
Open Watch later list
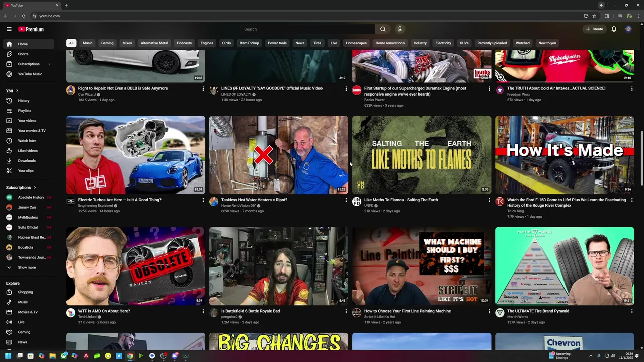click(28, 141)
